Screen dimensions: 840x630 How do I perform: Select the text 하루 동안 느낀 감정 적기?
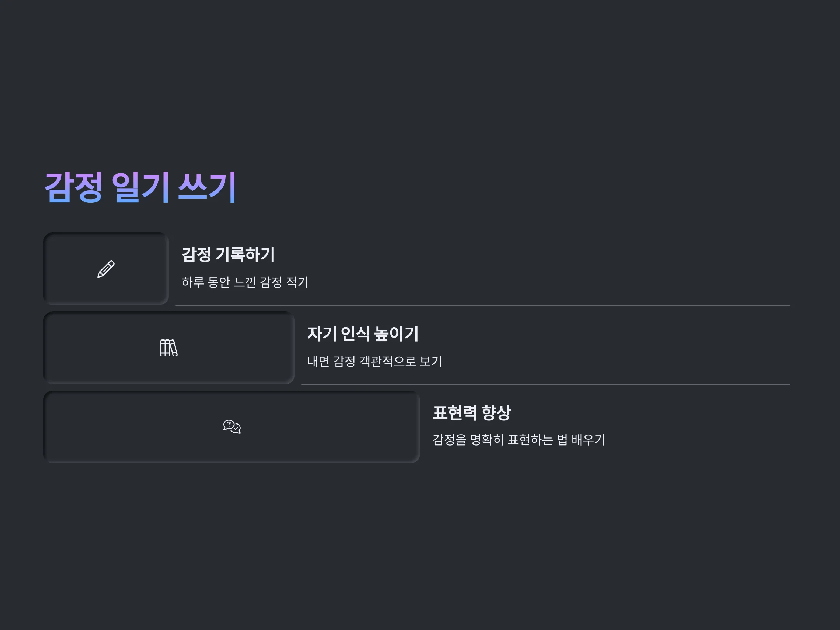pyautogui.click(x=245, y=282)
